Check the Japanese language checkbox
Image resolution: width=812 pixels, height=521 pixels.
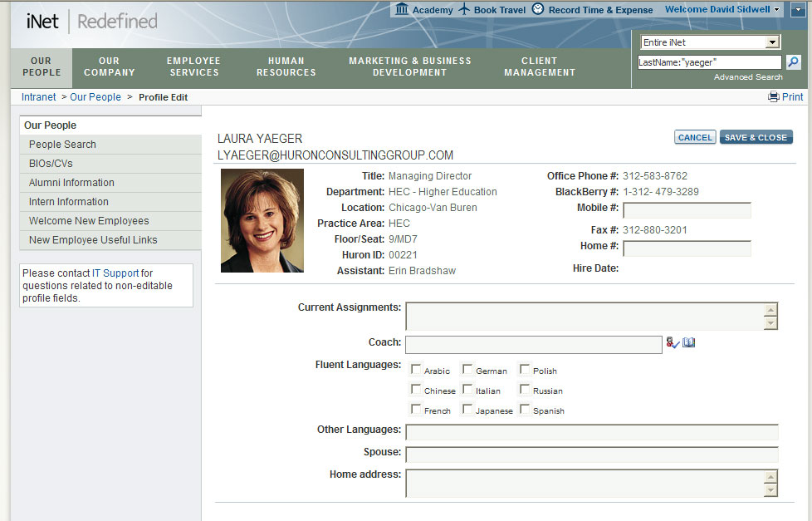[x=467, y=409]
